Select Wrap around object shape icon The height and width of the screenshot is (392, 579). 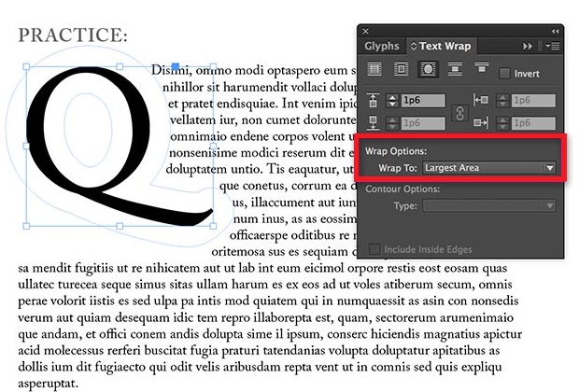tap(428, 70)
